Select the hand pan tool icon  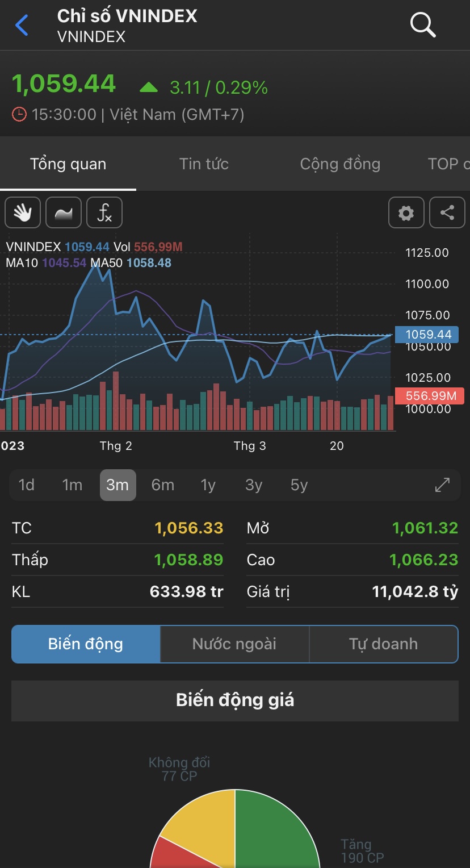[23, 212]
